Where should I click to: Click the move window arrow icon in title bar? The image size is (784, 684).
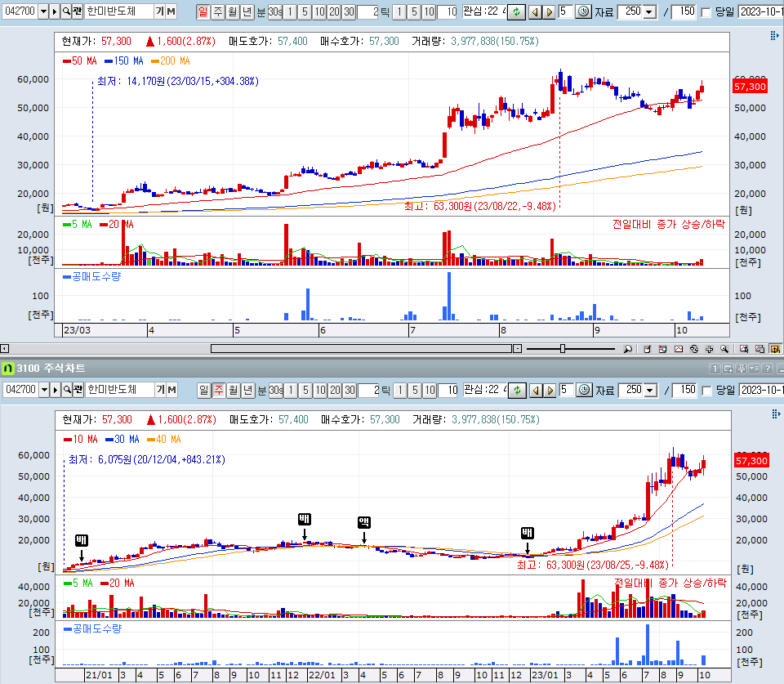(x=728, y=369)
